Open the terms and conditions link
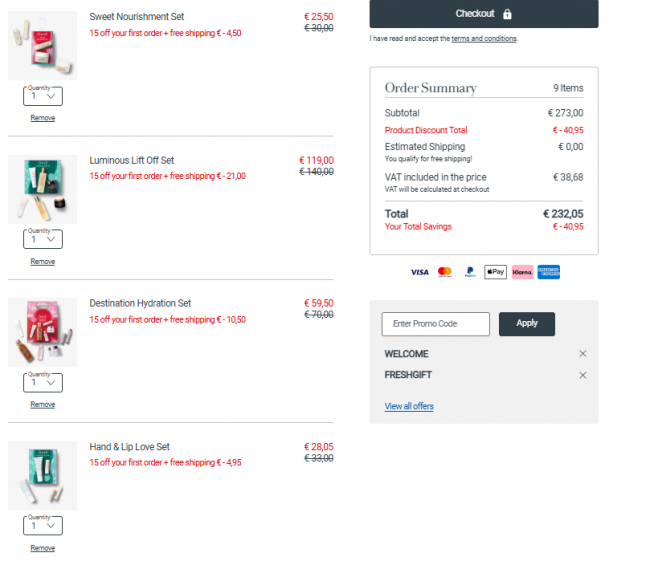 [x=484, y=39]
